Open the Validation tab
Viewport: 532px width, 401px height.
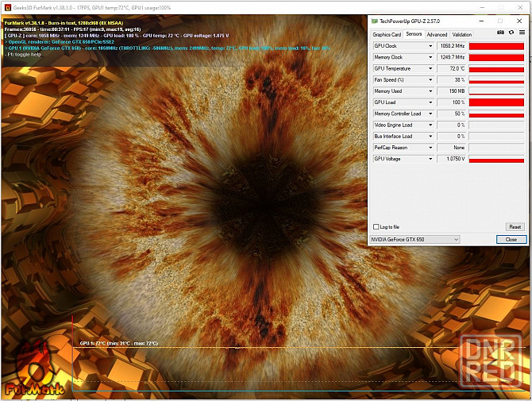[x=462, y=35]
